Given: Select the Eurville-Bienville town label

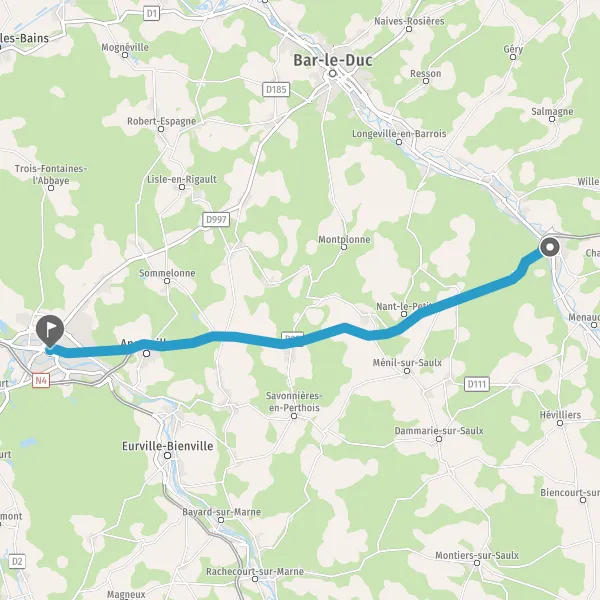Looking at the screenshot, I should click(168, 446).
